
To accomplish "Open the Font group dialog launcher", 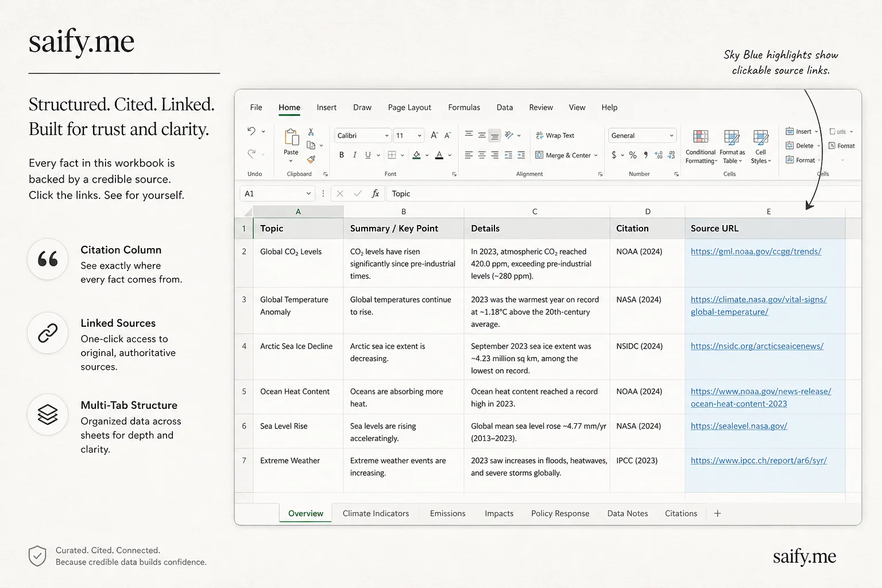I will [454, 174].
